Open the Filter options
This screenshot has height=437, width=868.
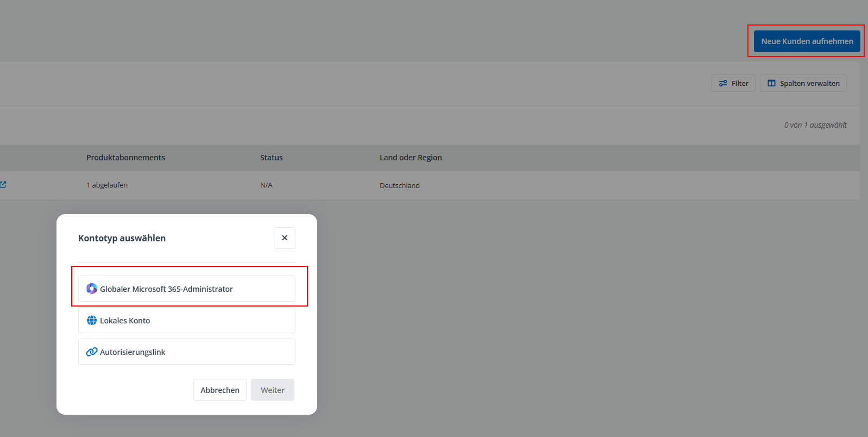pyautogui.click(x=734, y=83)
